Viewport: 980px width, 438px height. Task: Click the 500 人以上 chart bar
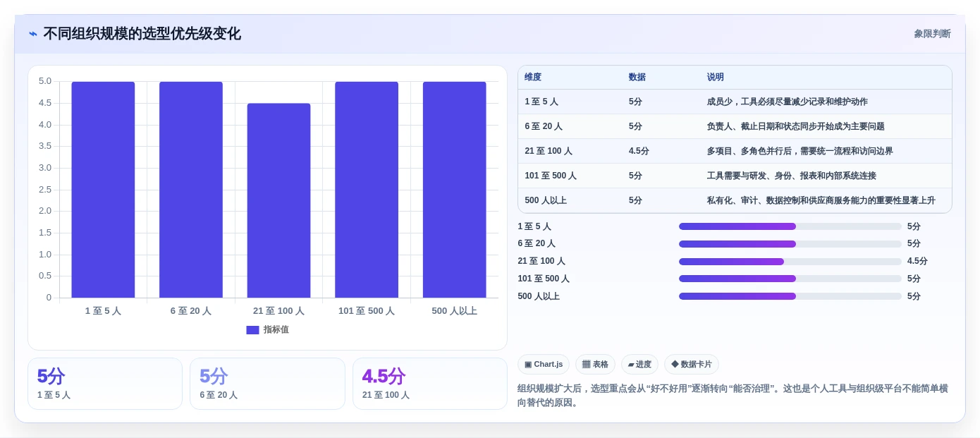click(455, 190)
